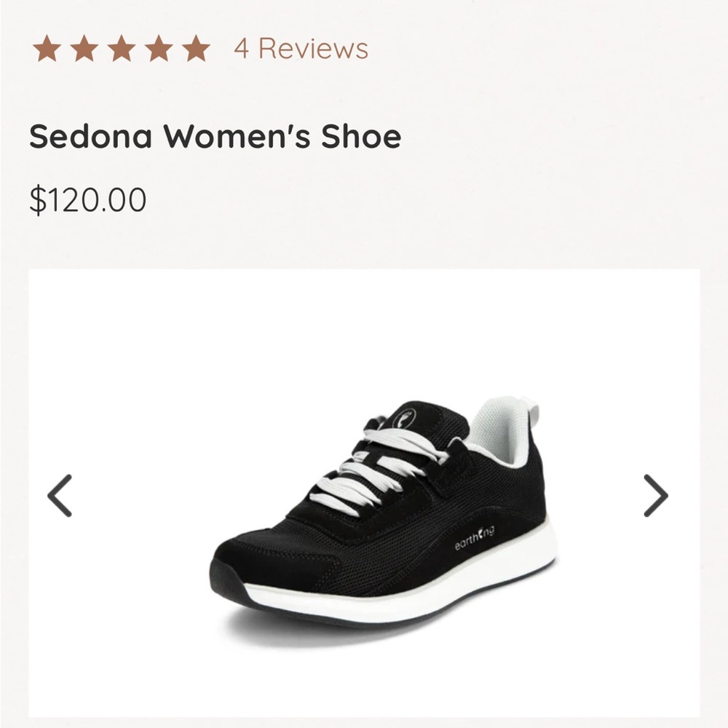
Task: Click the third rating star
Action: coord(121,50)
